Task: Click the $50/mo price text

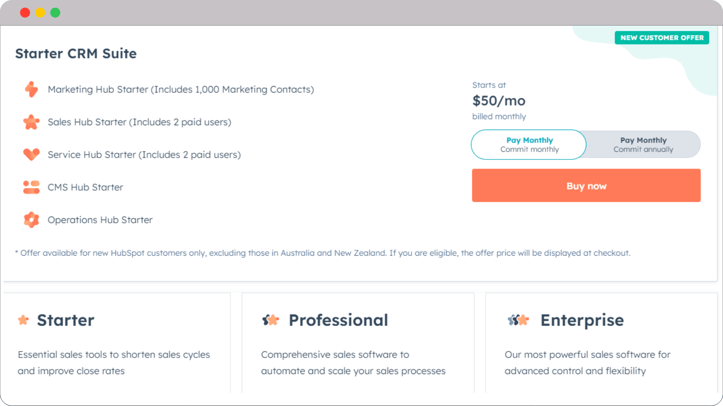Action: click(x=499, y=101)
